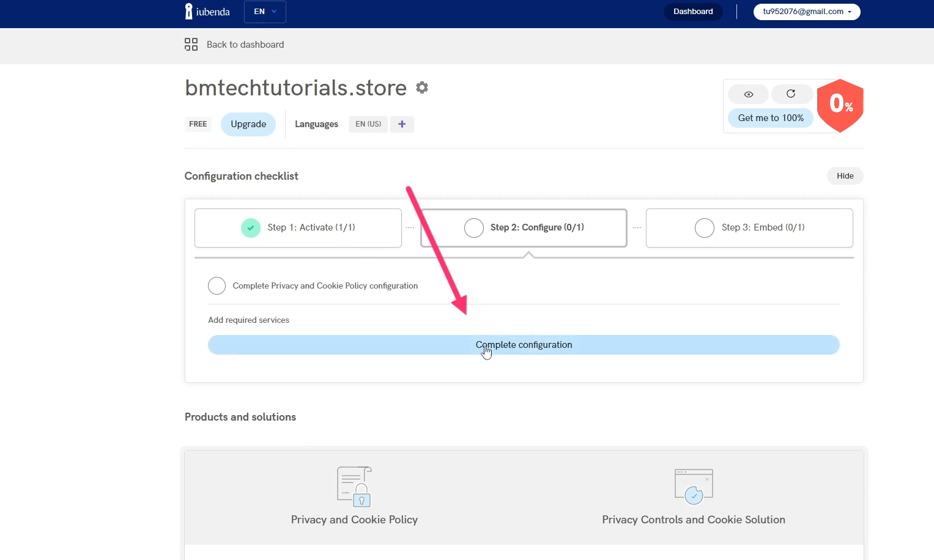Open the EN language dropdown
934x560 pixels.
(265, 12)
